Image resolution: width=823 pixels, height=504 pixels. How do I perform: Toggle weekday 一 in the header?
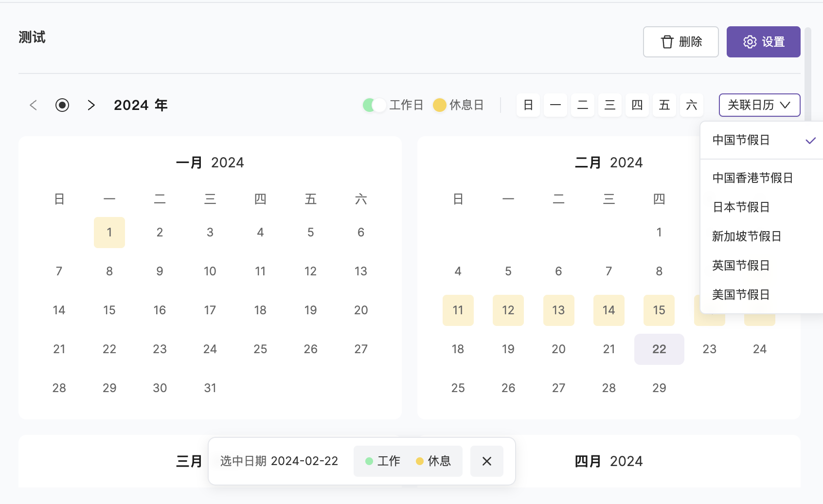(x=555, y=105)
